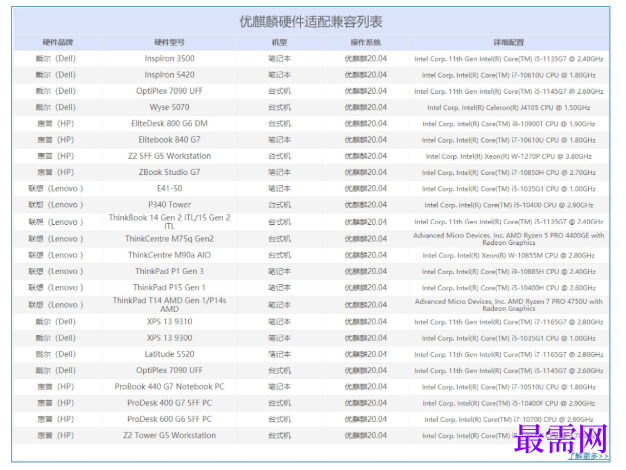Click 笔记本 in the XPS 13 9300 row
Viewport: 626px width, 470px height.
pyautogui.click(x=279, y=338)
